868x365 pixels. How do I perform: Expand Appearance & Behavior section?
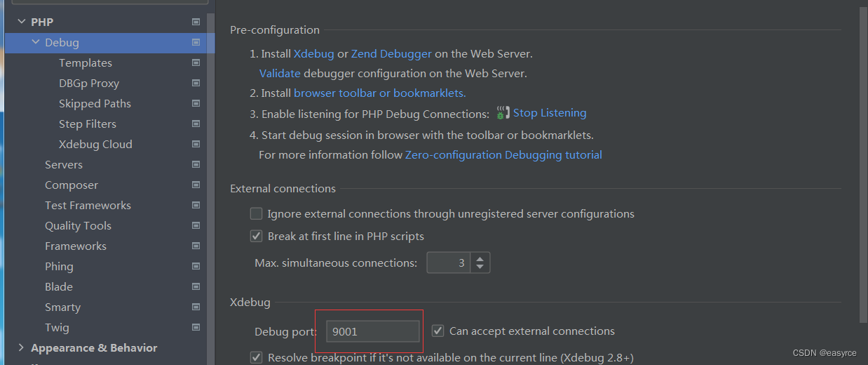coord(21,347)
